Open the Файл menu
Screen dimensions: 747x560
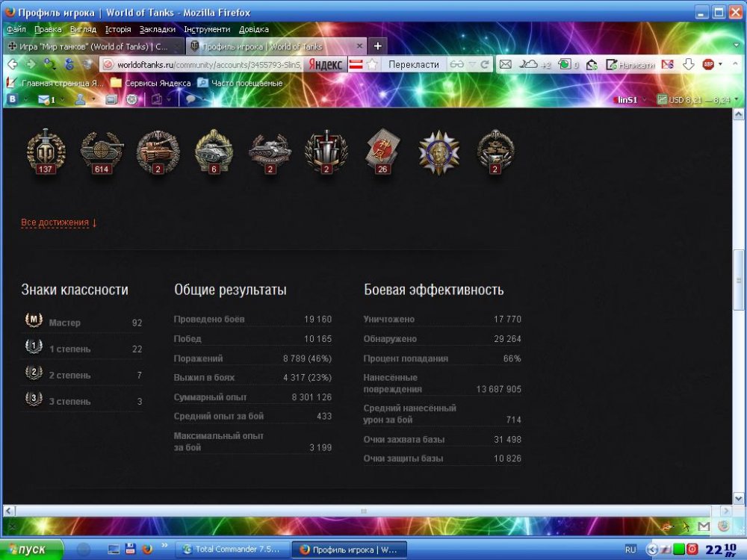16,30
